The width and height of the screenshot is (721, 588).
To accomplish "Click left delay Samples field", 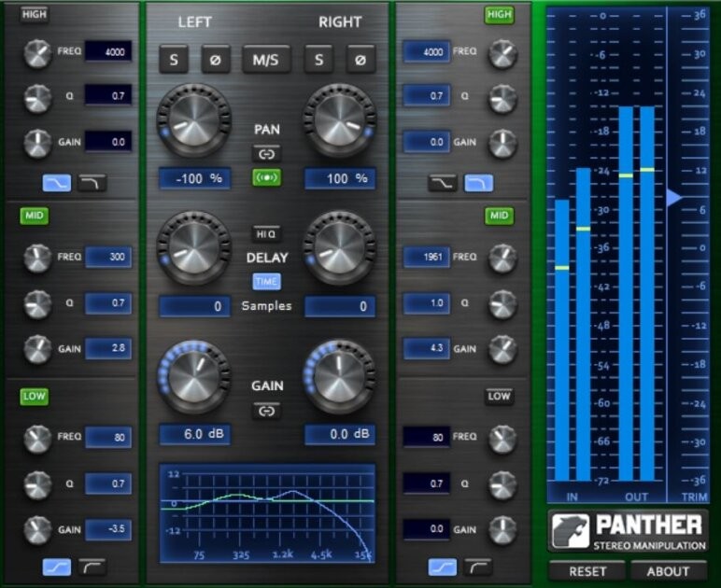I will tap(194, 306).
